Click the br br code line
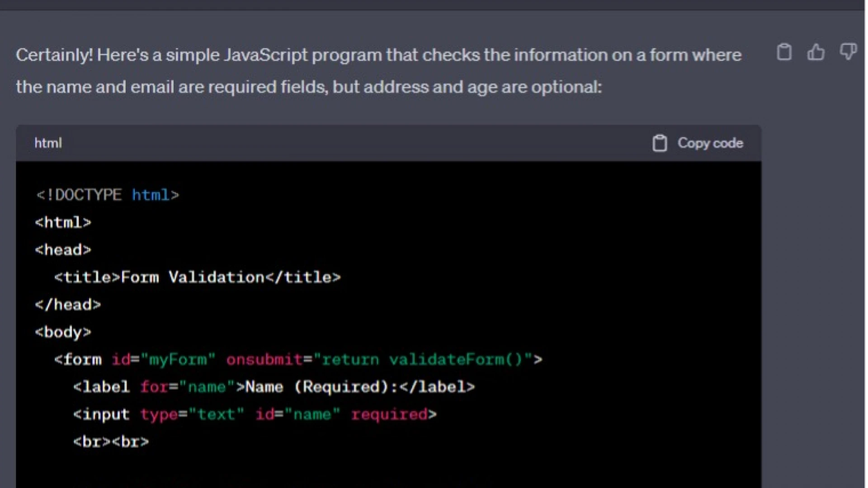868x488 pixels. coord(111,442)
